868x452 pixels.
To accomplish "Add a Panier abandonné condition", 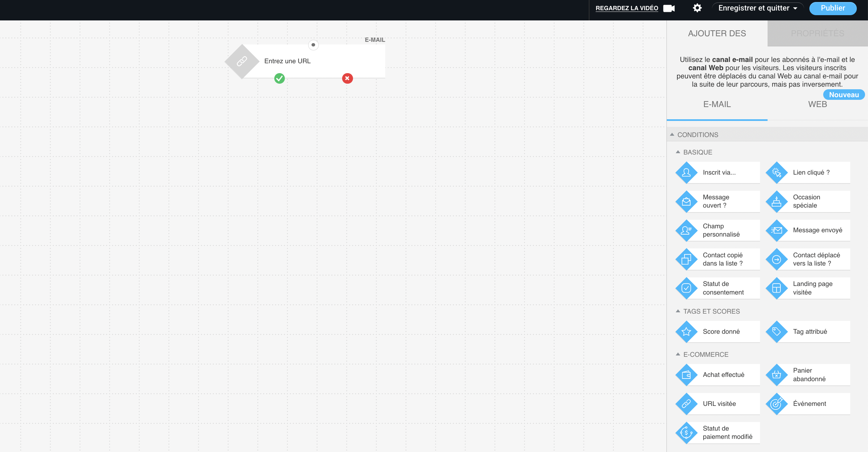I will [x=808, y=375].
